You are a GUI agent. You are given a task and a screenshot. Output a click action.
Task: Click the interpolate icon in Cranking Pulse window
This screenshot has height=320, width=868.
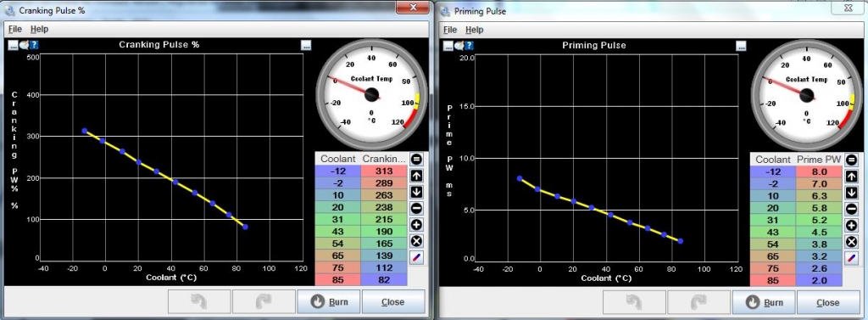coord(417,257)
